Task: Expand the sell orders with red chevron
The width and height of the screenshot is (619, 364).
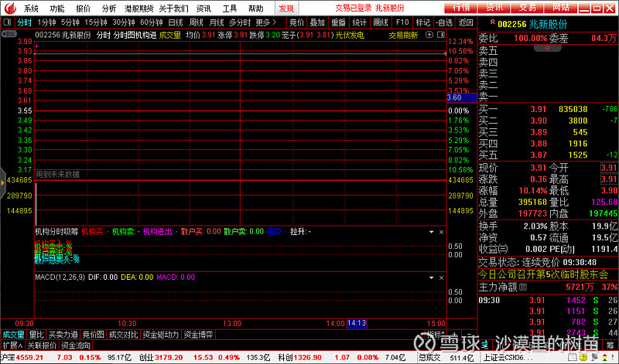Action: click(x=548, y=48)
